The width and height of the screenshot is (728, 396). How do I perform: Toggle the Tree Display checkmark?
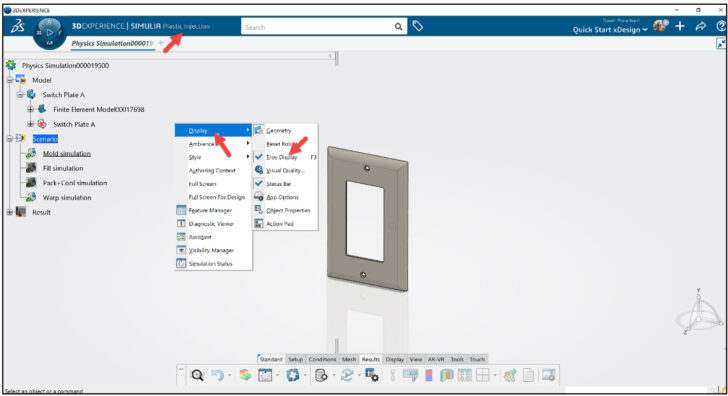click(x=259, y=157)
